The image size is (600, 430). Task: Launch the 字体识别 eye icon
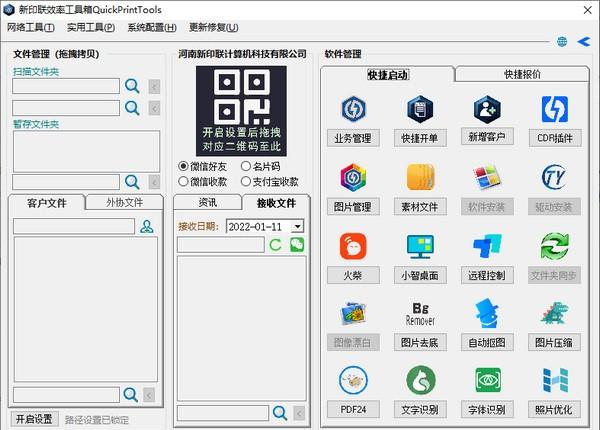pyautogui.click(x=487, y=380)
